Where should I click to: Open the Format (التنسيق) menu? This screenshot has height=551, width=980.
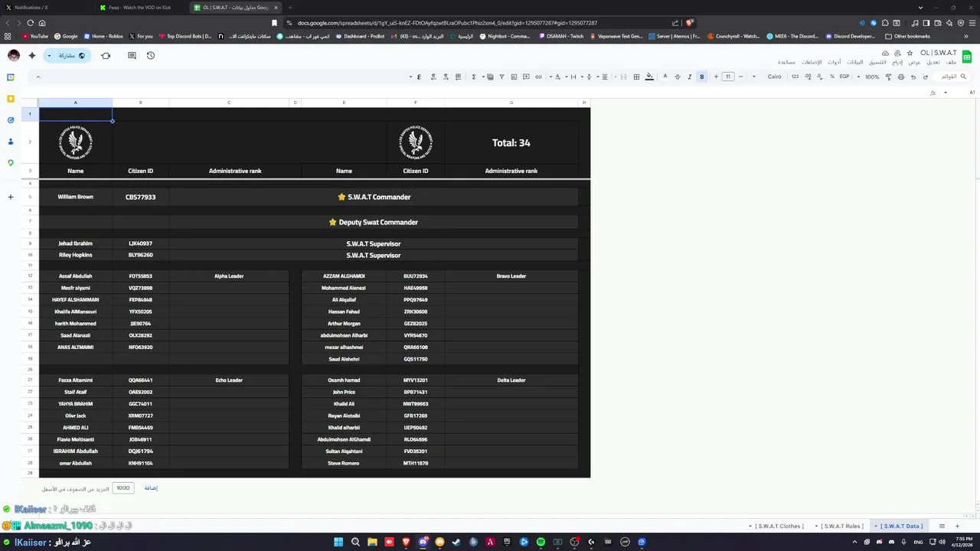(x=877, y=62)
